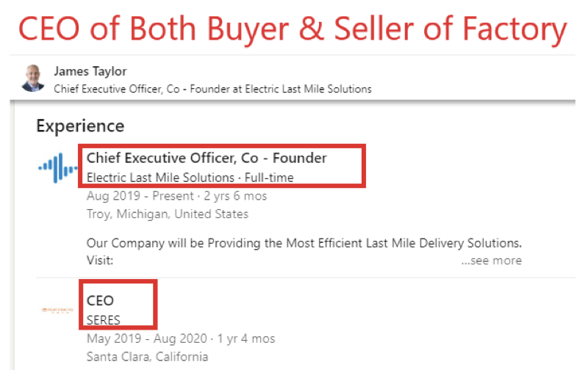This screenshot has height=370, width=588.
Task: Click the headline under James Taylor's name
Action: pos(212,89)
